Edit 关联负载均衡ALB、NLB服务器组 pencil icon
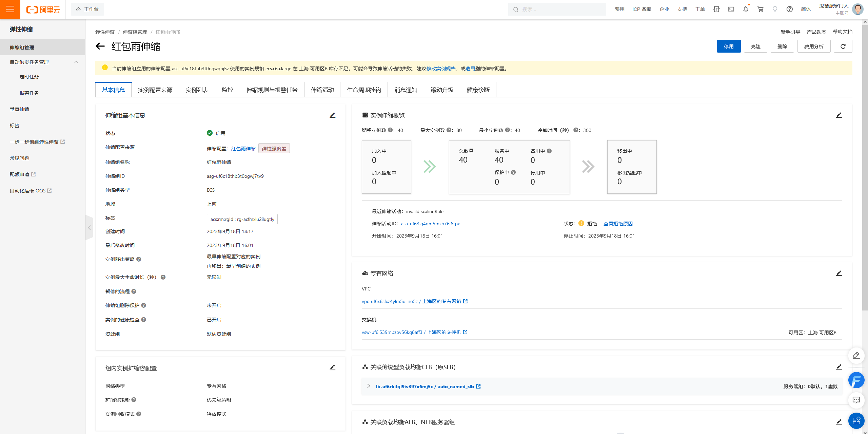 coord(839,422)
